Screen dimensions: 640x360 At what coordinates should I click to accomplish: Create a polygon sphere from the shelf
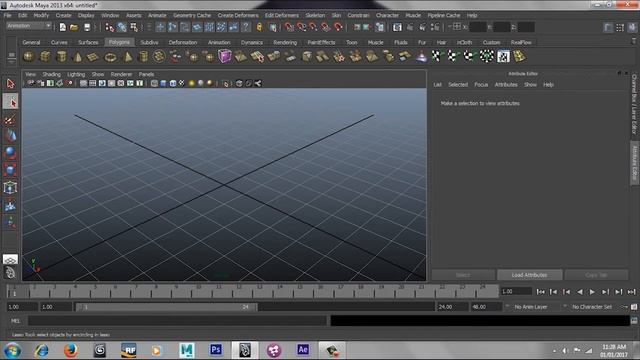pos(29,57)
